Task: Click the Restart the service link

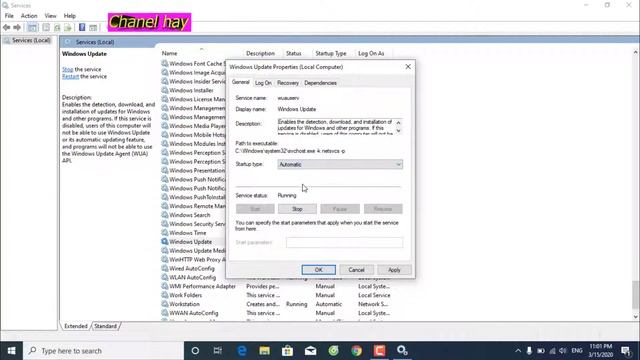Action: click(x=70, y=76)
